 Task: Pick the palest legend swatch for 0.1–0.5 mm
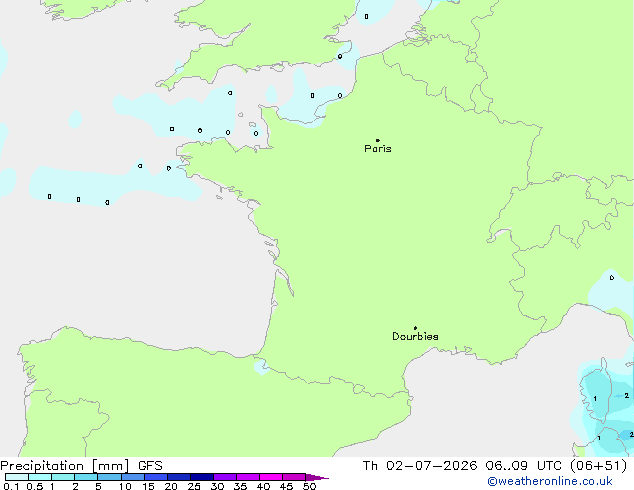point(17,477)
